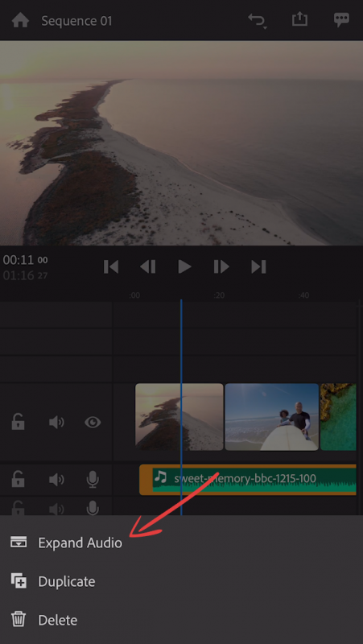This screenshot has height=644, width=363.
Task: Click the :00 mark on time ruler
Action: (x=134, y=295)
